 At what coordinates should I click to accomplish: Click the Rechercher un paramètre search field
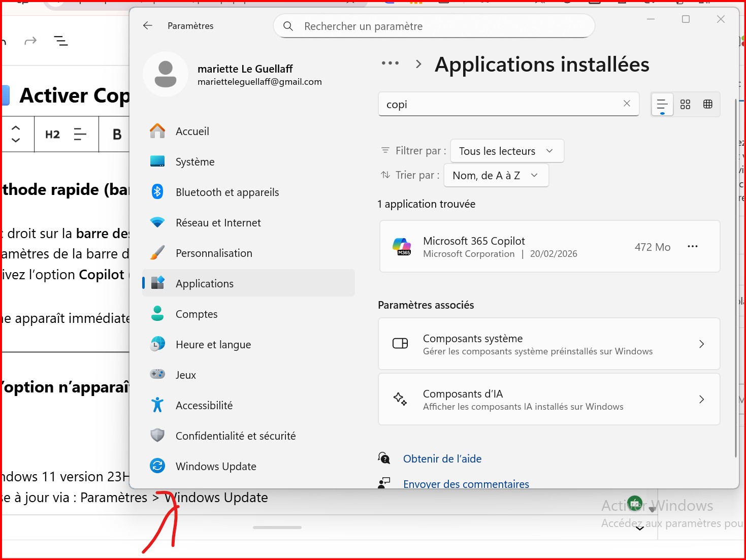coord(434,26)
